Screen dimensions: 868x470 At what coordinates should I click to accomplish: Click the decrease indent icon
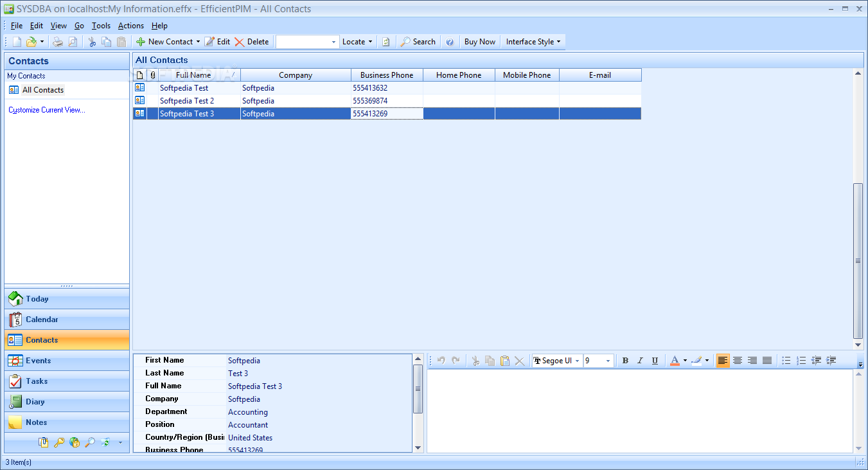817,361
